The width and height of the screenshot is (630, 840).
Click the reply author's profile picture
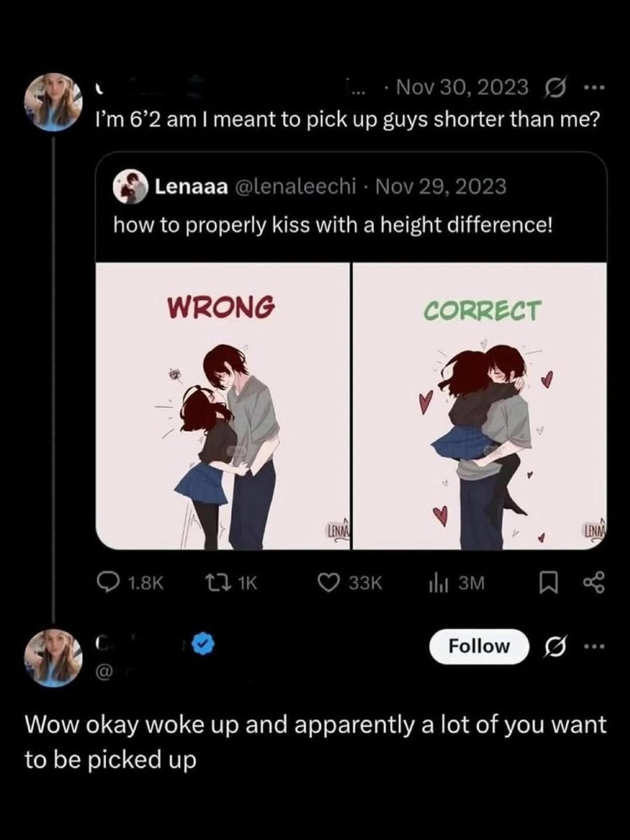click(x=53, y=658)
